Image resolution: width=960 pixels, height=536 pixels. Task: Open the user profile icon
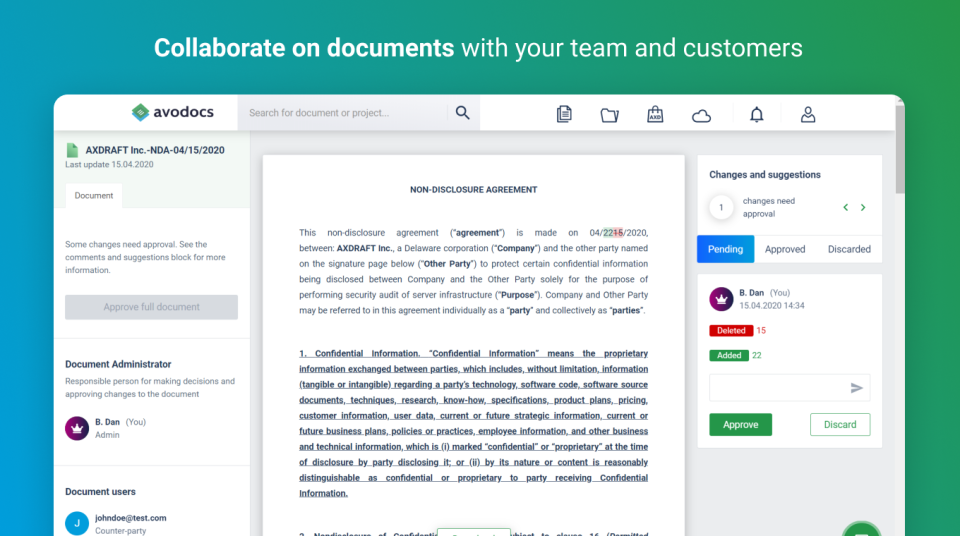coord(808,115)
